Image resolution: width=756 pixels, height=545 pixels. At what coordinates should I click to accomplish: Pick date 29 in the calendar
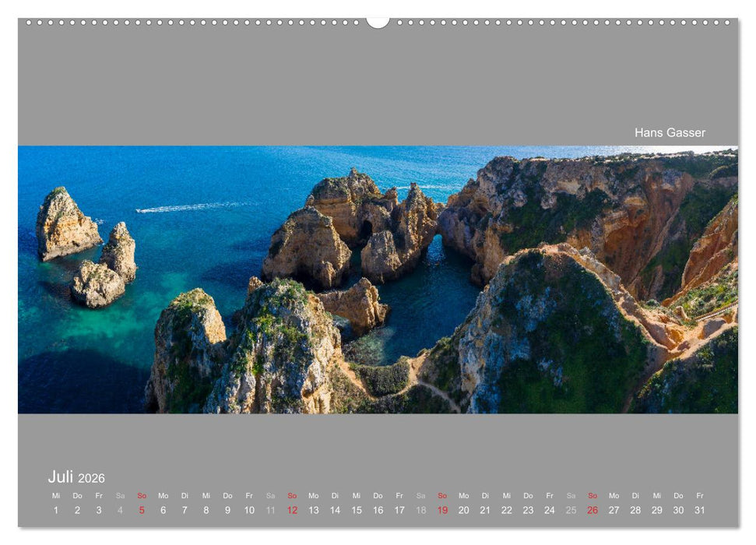click(x=657, y=510)
